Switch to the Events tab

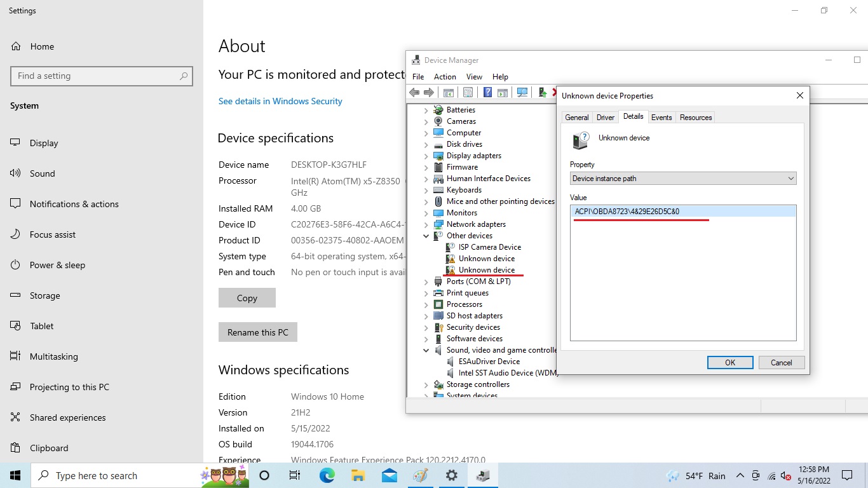point(661,118)
